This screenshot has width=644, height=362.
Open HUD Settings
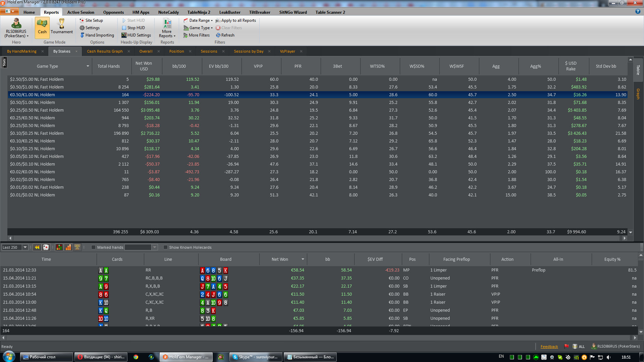pos(136,35)
